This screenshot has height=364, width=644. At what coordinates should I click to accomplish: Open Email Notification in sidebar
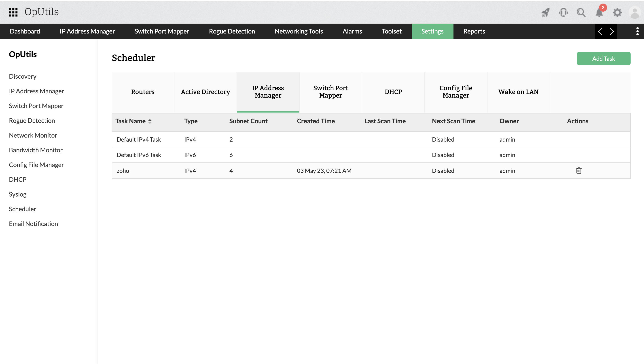(x=33, y=224)
